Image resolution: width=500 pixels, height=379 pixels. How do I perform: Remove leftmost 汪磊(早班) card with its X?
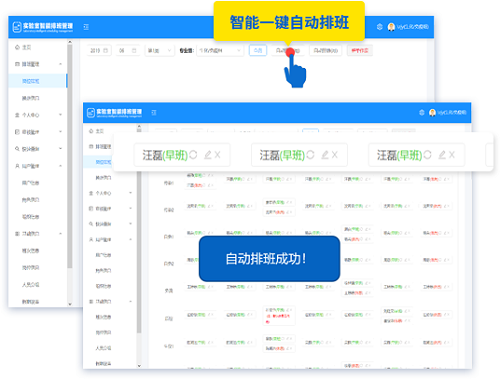[x=217, y=155]
